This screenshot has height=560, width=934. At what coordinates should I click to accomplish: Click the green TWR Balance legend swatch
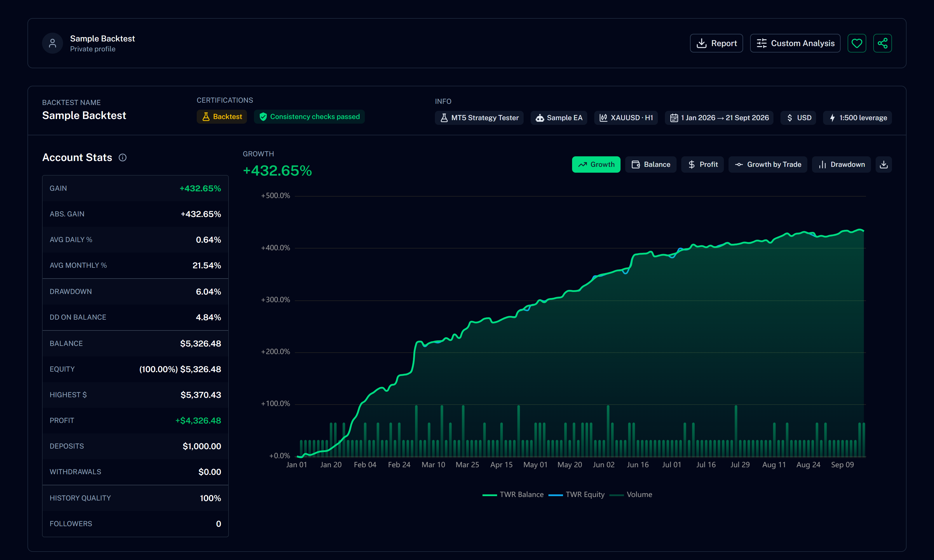click(x=490, y=495)
